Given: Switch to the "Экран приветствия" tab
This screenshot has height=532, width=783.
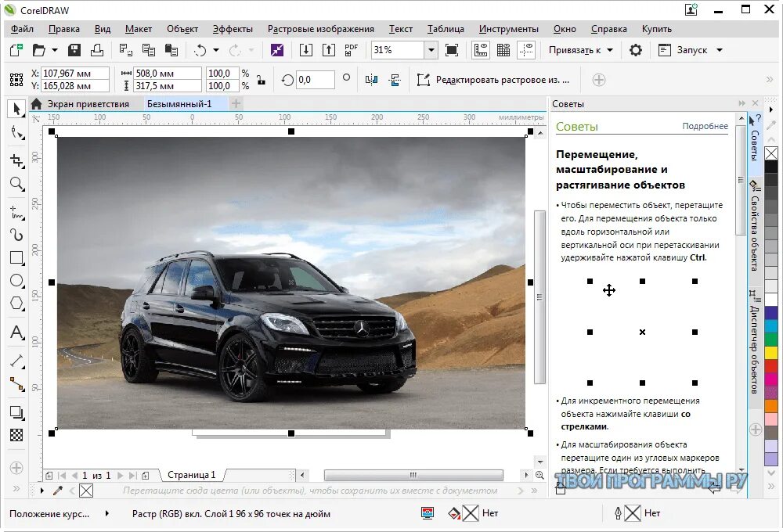Looking at the screenshot, I should 86,102.
